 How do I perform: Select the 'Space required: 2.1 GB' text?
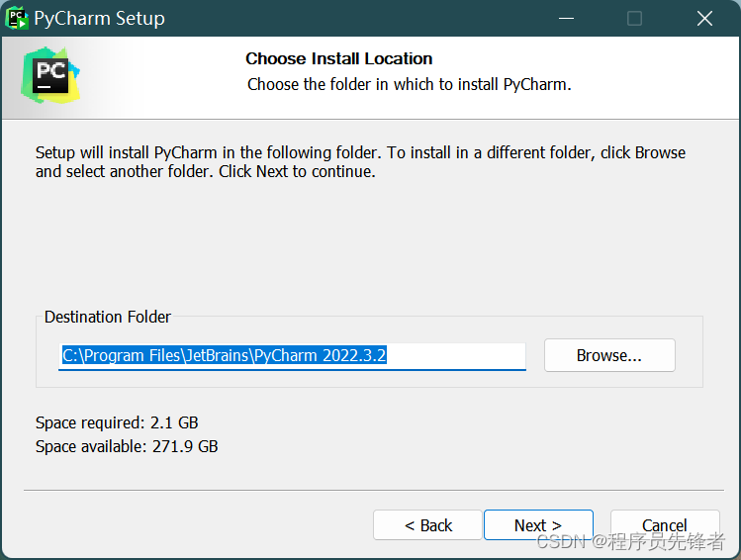click(x=117, y=422)
